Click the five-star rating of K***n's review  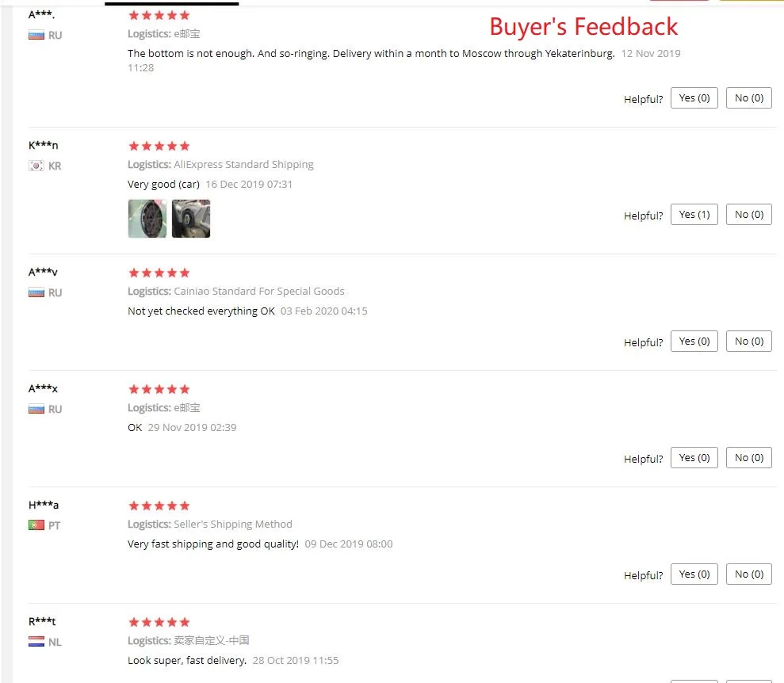pyautogui.click(x=159, y=146)
